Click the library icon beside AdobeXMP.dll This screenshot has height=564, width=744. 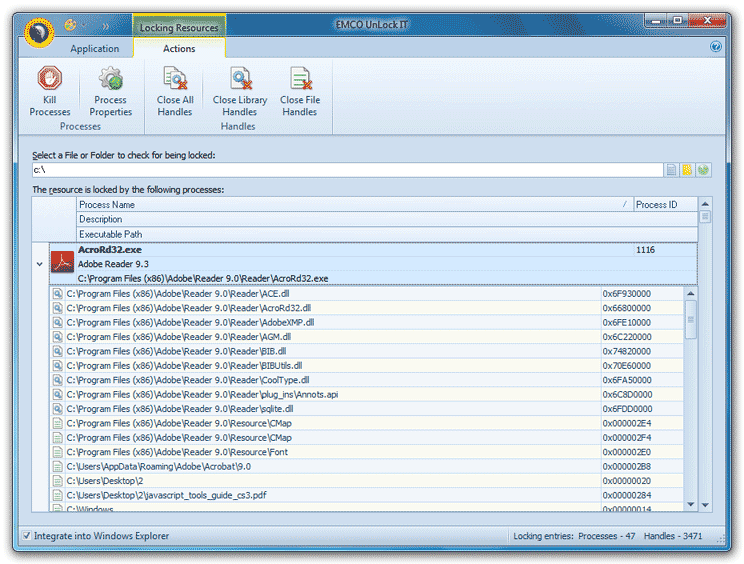[57, 323]
